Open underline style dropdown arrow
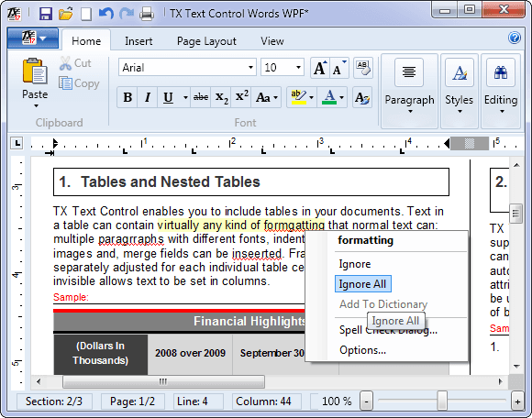 coord(185,98)
